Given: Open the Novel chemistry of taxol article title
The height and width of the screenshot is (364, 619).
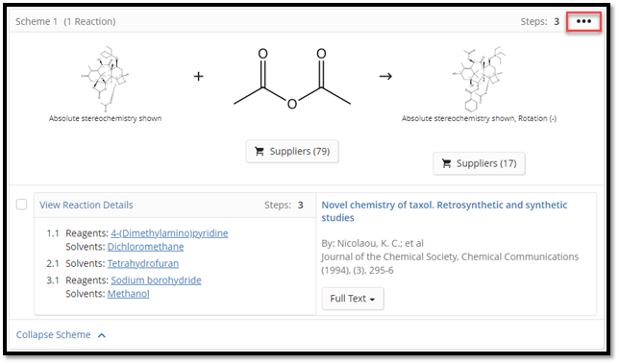Looking at the screenshot, I should 444,211.
